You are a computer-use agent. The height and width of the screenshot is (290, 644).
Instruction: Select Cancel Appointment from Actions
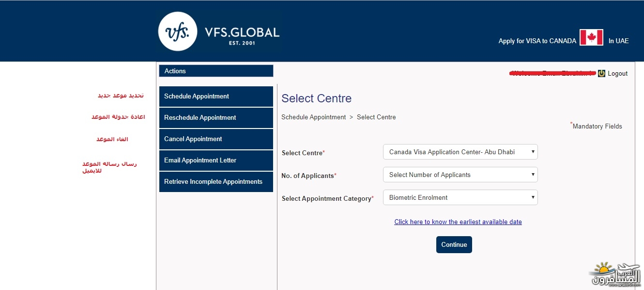[216, 139]
